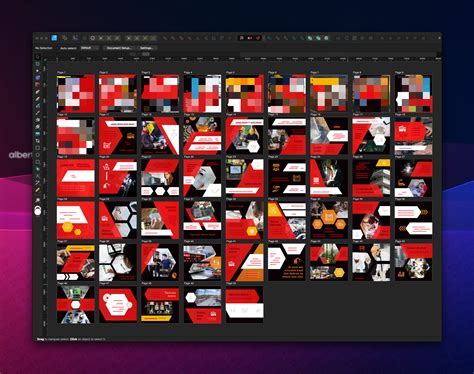
Task: Select the Page 10 artboard thumbnail
Action: click(76, 136)
